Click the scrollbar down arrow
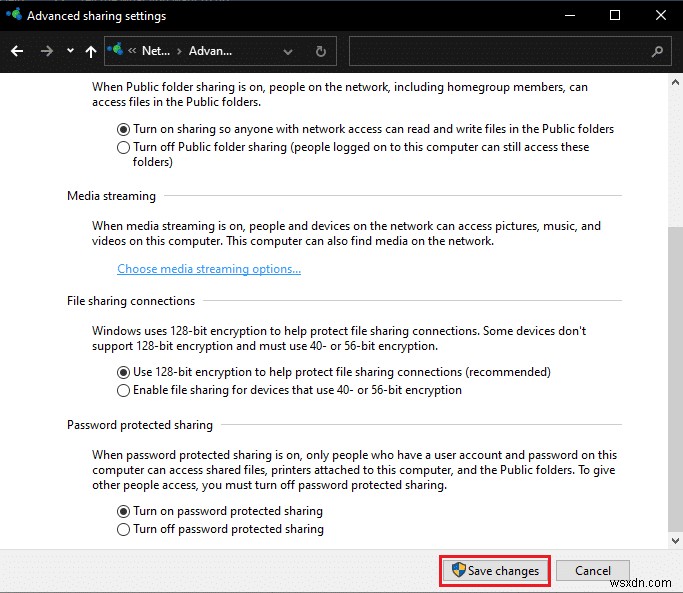 pyautogui.click(x=675, y=541)
